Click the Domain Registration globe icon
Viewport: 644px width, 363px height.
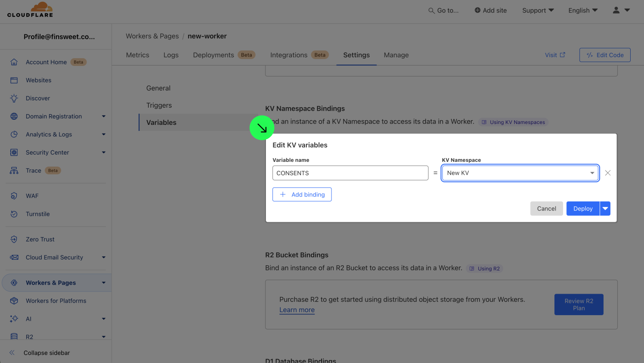[14, 116]
